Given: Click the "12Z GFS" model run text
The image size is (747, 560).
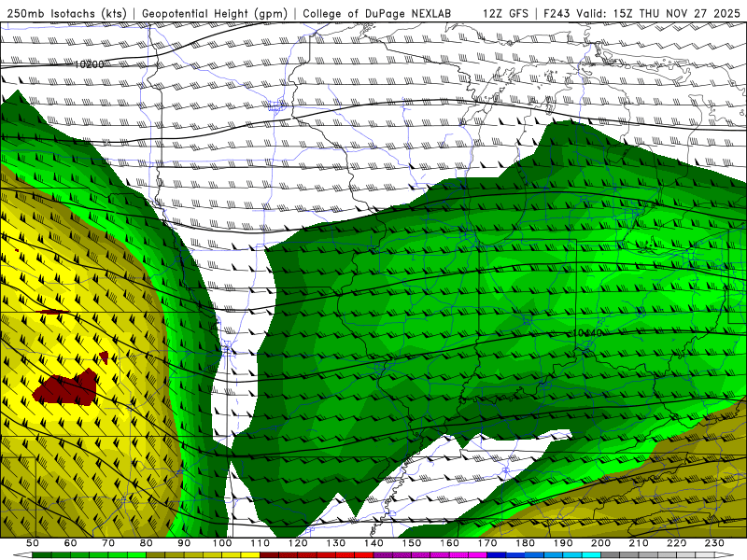Looking at the screenshot, I should pos(505,13).
